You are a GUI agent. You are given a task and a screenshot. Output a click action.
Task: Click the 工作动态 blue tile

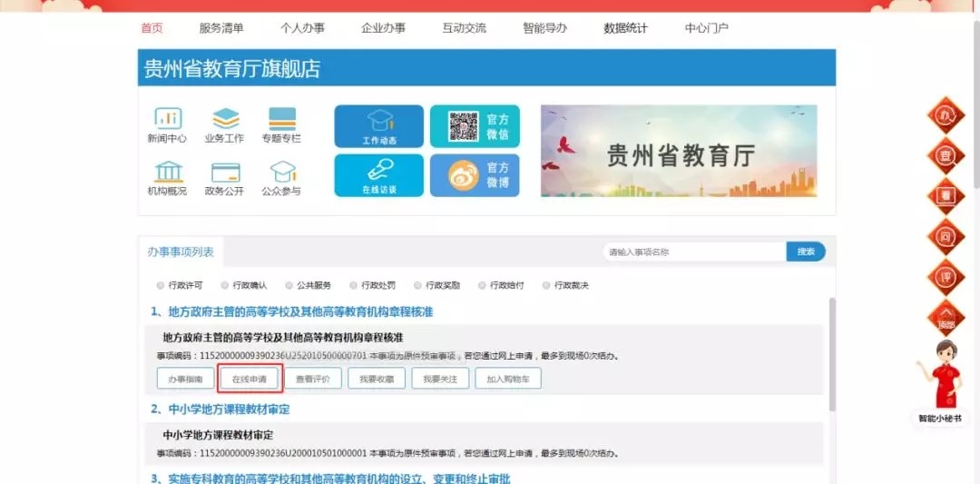point(378,126)
